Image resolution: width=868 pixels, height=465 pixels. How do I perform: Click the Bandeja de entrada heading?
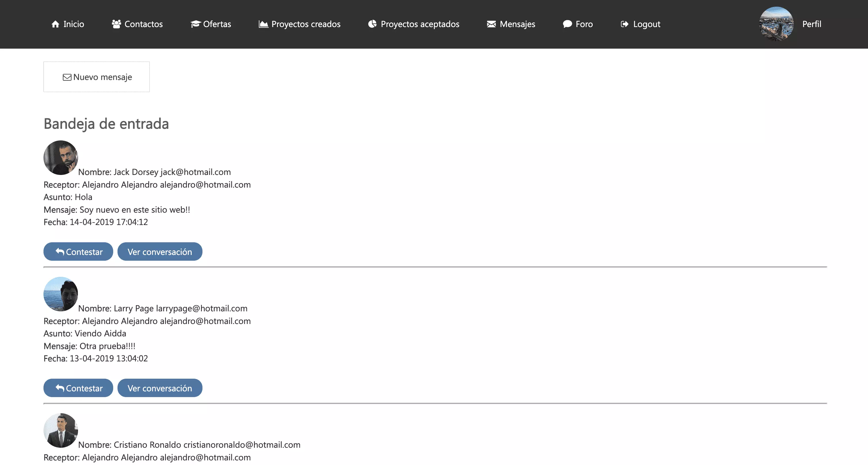click(106, 123)
